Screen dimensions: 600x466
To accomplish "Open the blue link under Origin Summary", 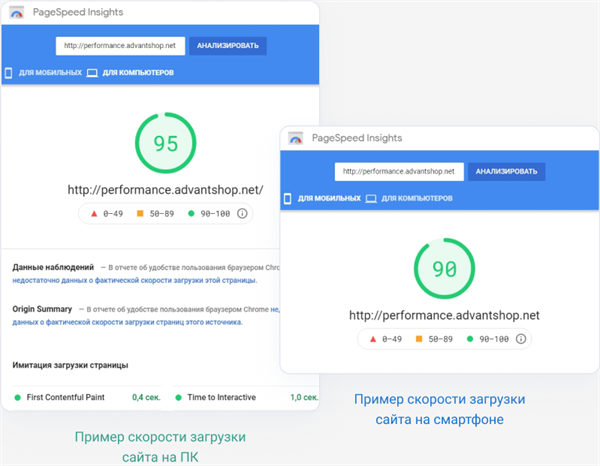I will pos(130,322).
